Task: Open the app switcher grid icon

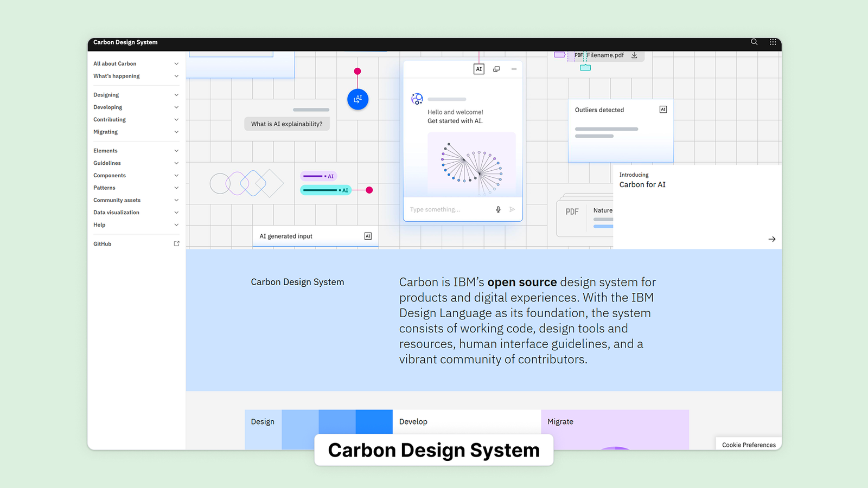Action: click(x=773, y=42)
